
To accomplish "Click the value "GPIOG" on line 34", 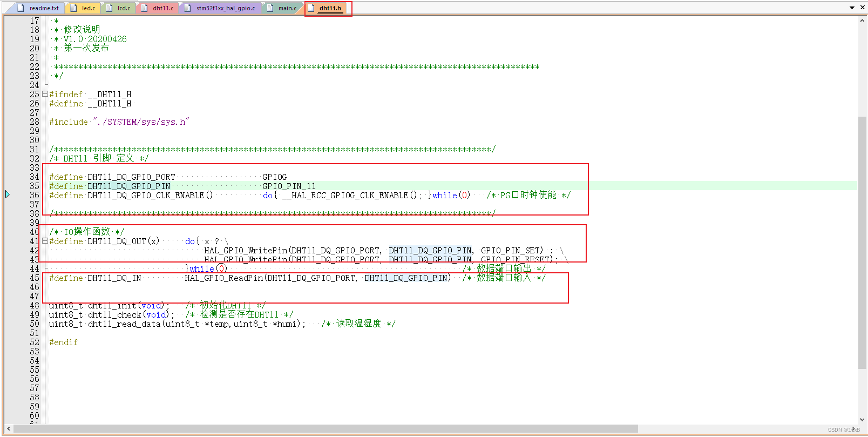I will (x=274, y=177).
